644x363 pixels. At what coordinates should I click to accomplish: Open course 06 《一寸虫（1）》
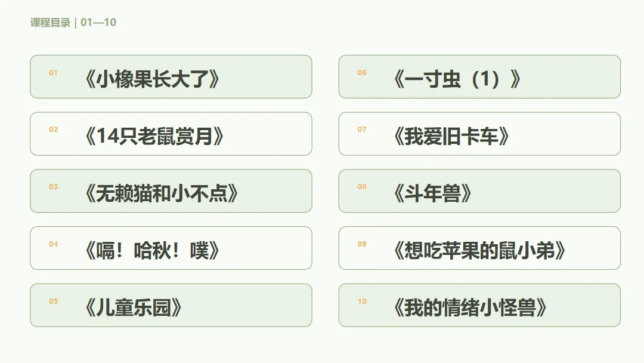pos(479,77)
